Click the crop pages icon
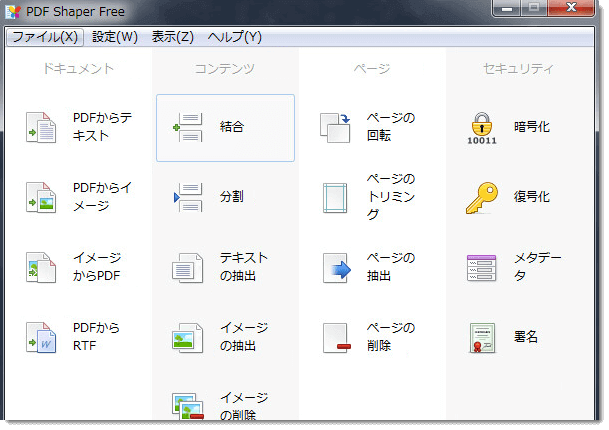Screen dimensions: 609x430 click(x=335, y=198)
